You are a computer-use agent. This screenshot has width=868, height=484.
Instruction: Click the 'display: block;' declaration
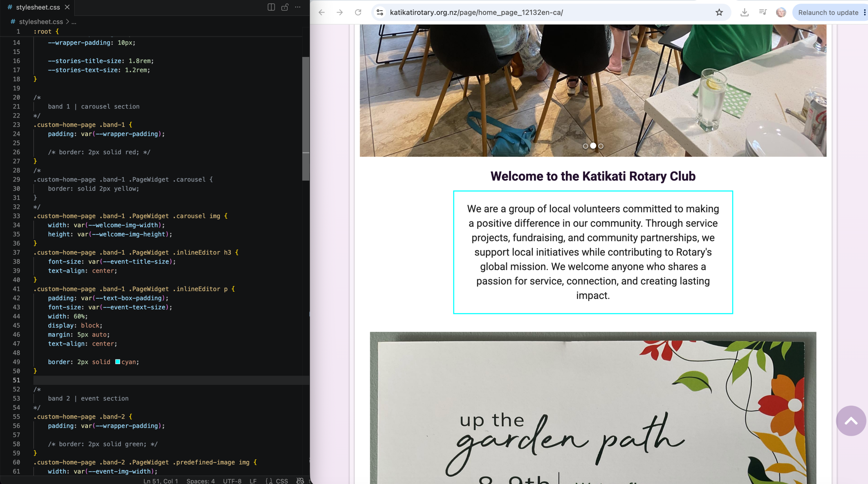75,325
